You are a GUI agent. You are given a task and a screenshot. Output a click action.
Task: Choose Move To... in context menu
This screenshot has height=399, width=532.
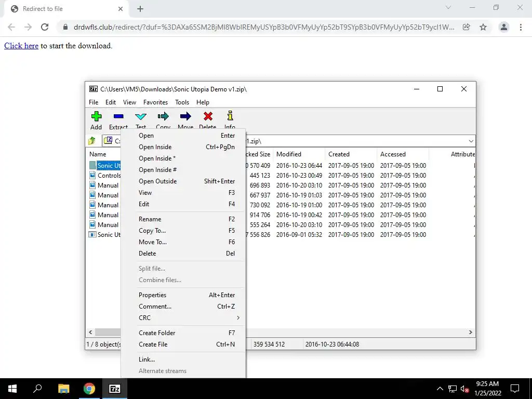tap(183, 242)
